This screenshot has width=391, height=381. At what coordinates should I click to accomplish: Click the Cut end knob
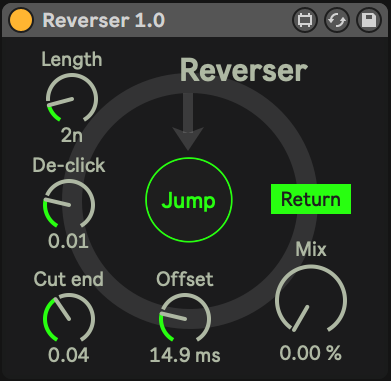click(x=69, y=318)
